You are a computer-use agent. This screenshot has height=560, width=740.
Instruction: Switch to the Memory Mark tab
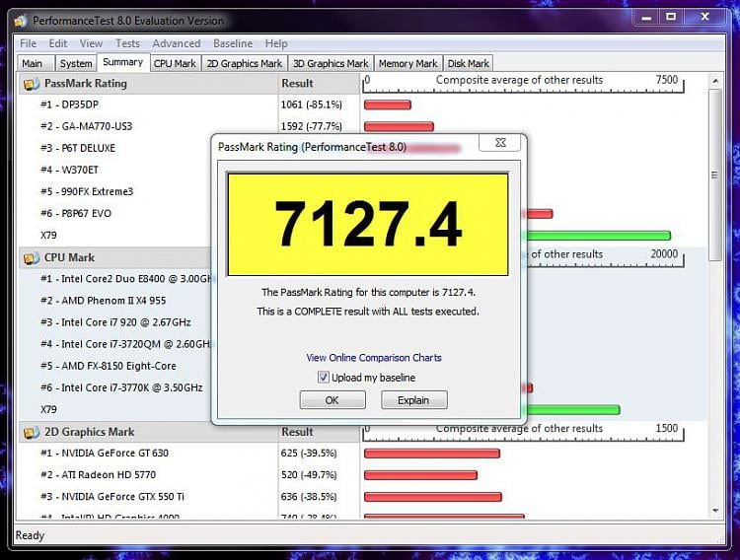coord(408,63)
